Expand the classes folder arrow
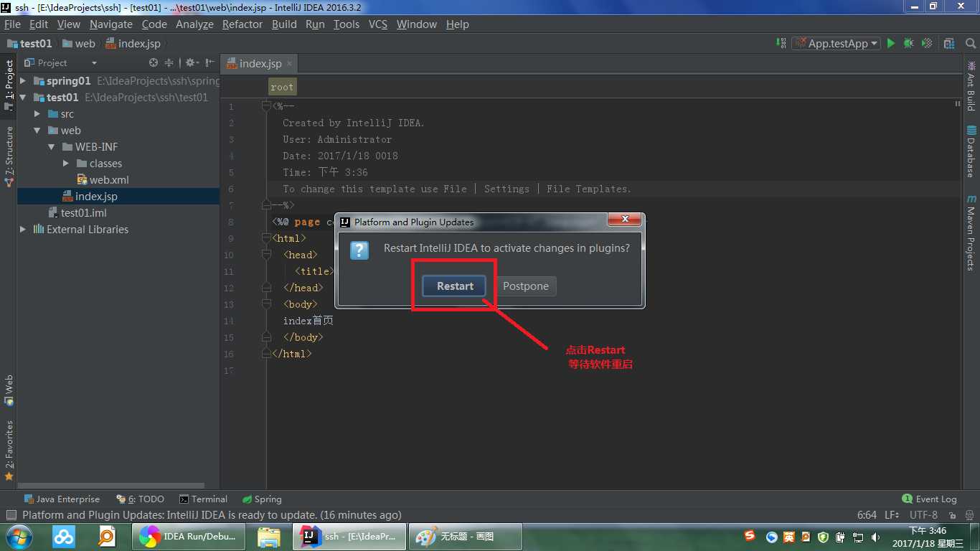Viewport: 980px width, 551px height. (x=66, y=164)
